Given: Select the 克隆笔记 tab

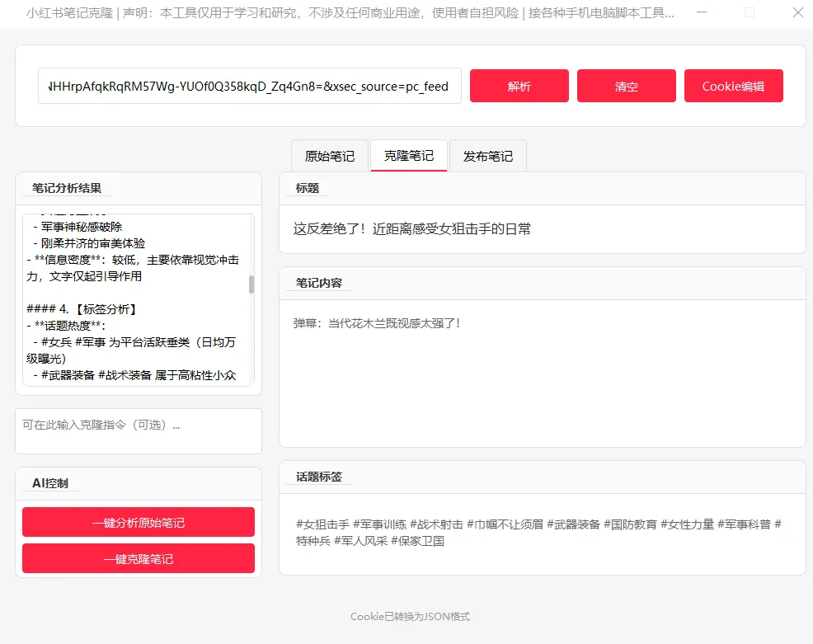Looking at the screenshot, I should (x=408, y=155).
